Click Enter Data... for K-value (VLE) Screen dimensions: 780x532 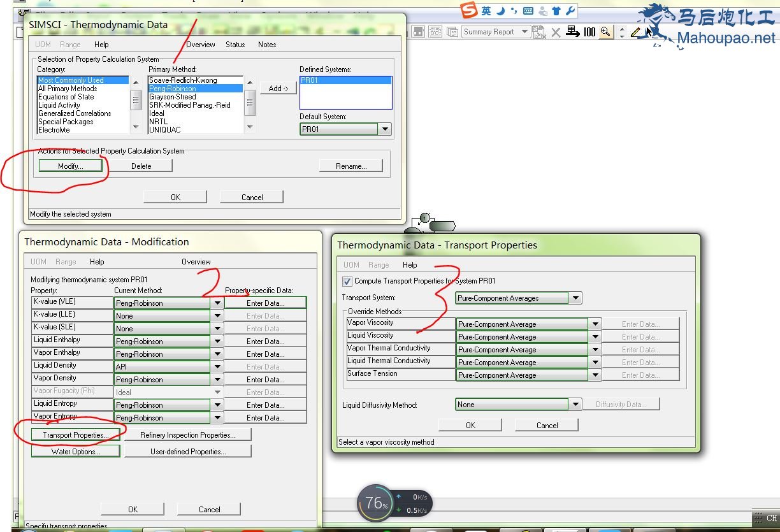coord(266,303)
